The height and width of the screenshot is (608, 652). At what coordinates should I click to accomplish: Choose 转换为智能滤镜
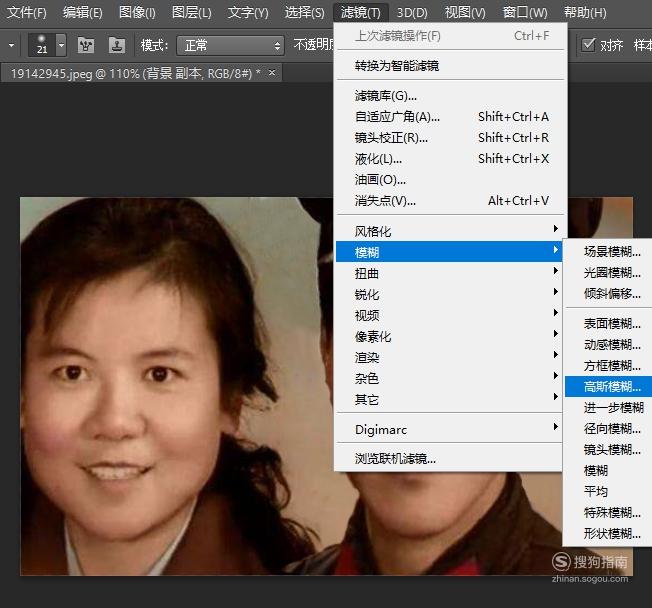click(x=451, y=65)
